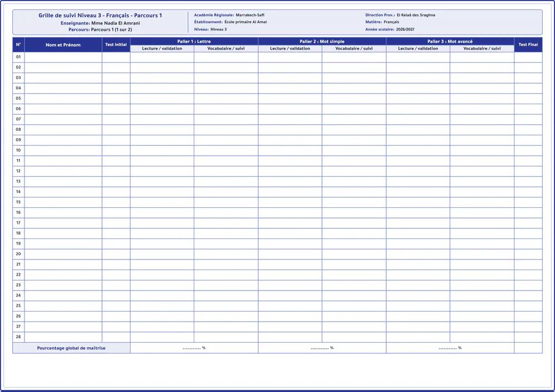This screenshot has width=555, height=392.
Task: Select row number 28
Action: point(18,337)
